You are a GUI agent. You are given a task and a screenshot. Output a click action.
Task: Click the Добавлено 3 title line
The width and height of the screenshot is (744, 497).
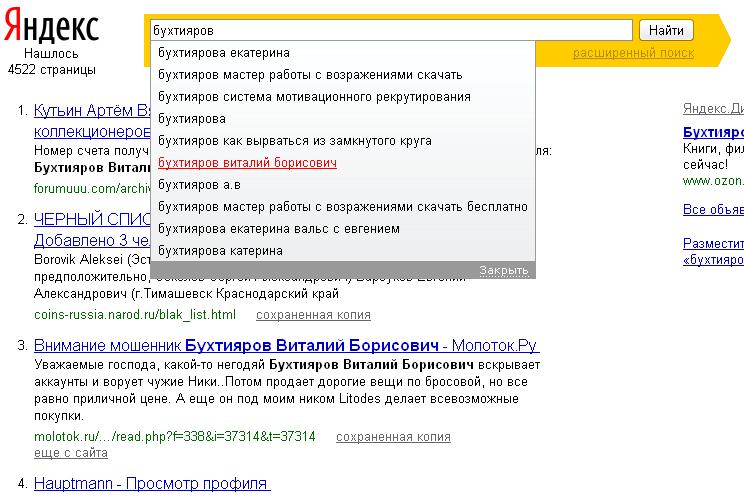[x=92, y=240]
